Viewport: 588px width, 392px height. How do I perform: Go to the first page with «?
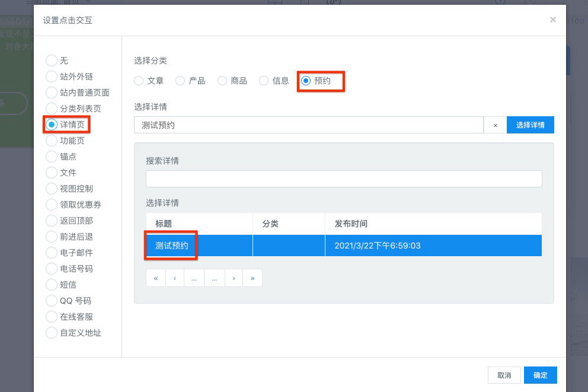(x=156, y=278)
